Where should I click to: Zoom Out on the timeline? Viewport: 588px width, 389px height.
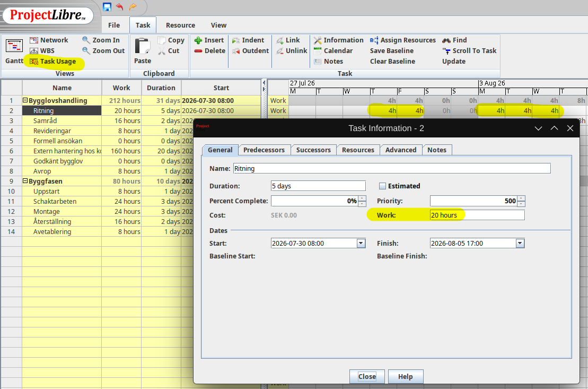[x=103, y=51]
